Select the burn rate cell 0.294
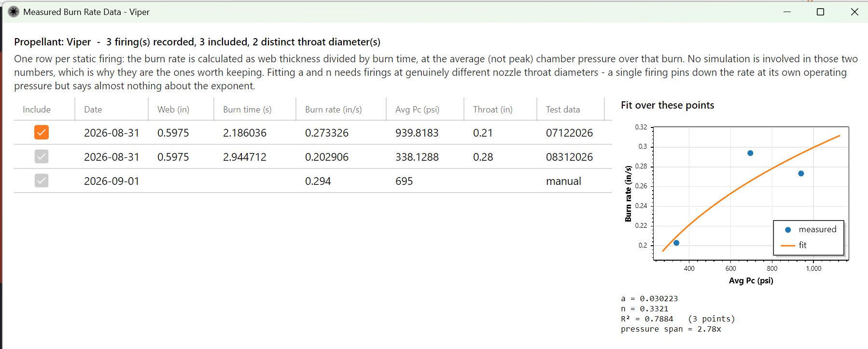The height and width of the screenshot is (349, 868). pos(318,181)
